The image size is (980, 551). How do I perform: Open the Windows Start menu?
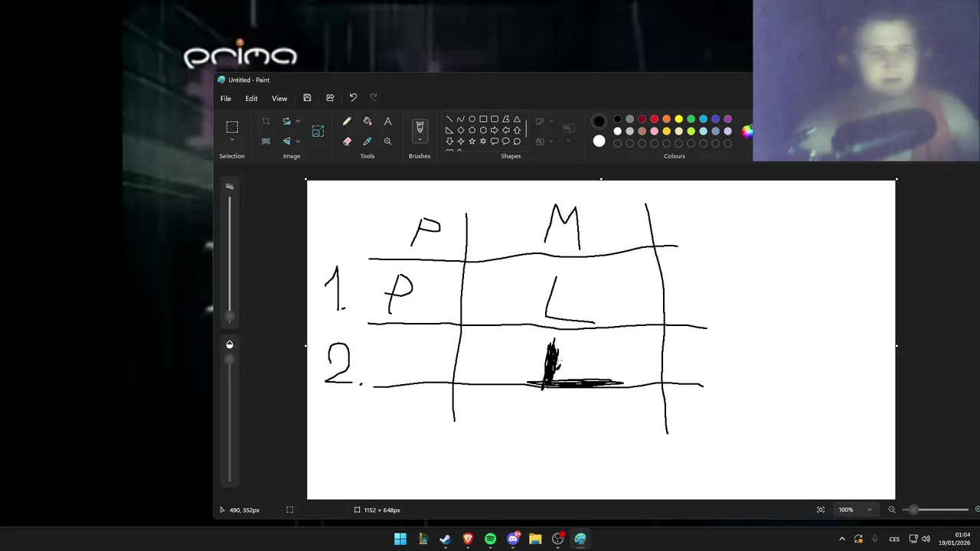[x=400, y=539]
